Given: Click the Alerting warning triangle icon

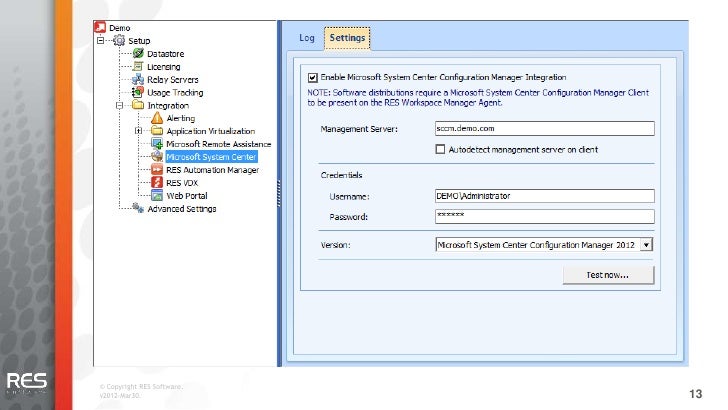Looking at the screenshot, I should 157,118.
